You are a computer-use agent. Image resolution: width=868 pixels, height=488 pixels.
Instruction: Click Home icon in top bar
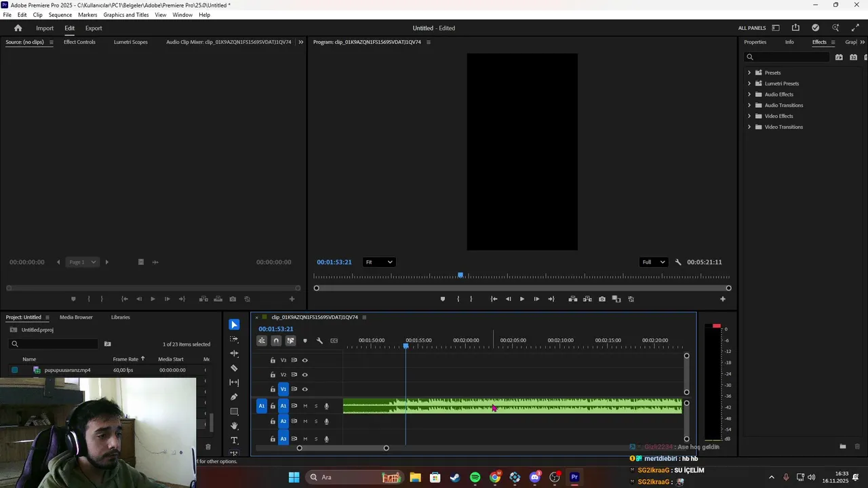pos(18,28)
